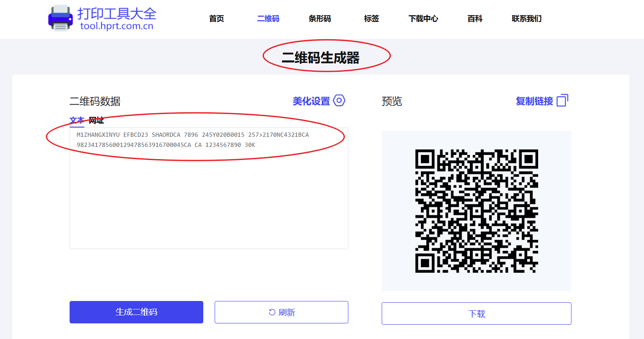Click inside the QR data text area
The image size is (644, 339).
pyautogui.click(x=209, y=188)
